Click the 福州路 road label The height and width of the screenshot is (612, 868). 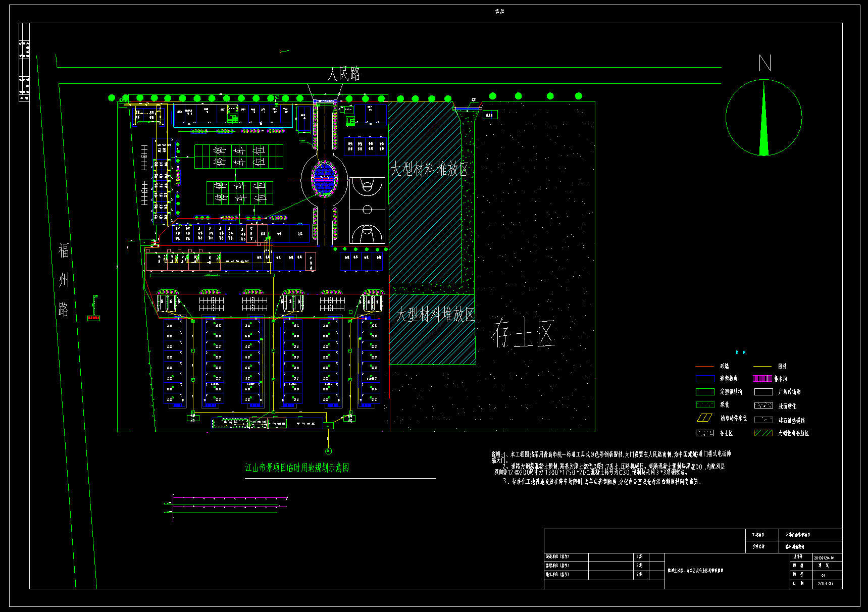point(63,279)
